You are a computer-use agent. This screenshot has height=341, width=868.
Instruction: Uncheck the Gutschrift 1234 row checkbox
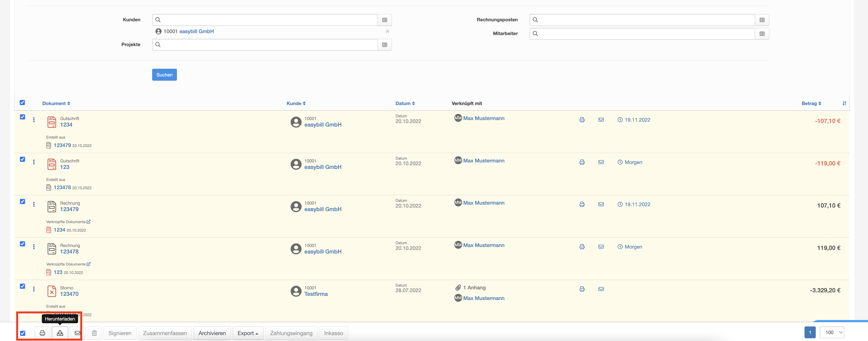coord(22,117)
